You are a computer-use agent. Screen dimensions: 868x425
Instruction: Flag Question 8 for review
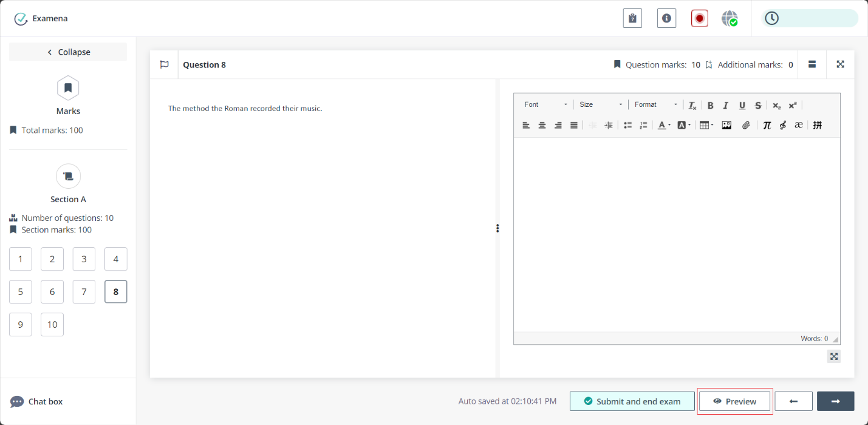(x=164, y=64)
